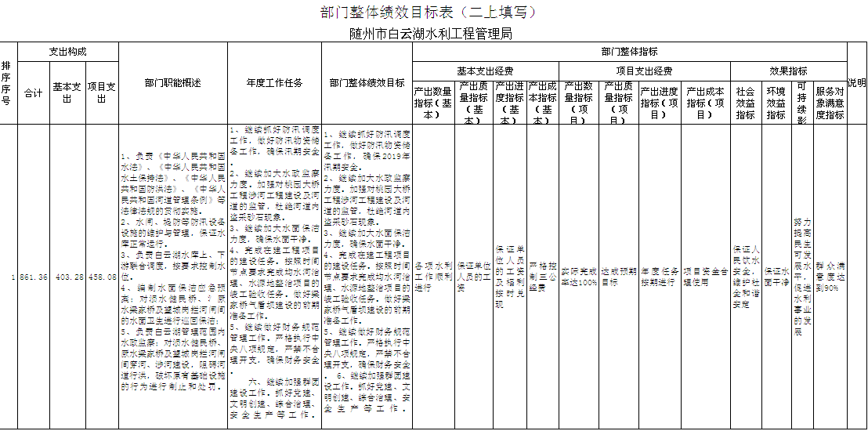Screen dimensions: 868x431
Task: Select cell 保证水面干净
Action: 776,277
